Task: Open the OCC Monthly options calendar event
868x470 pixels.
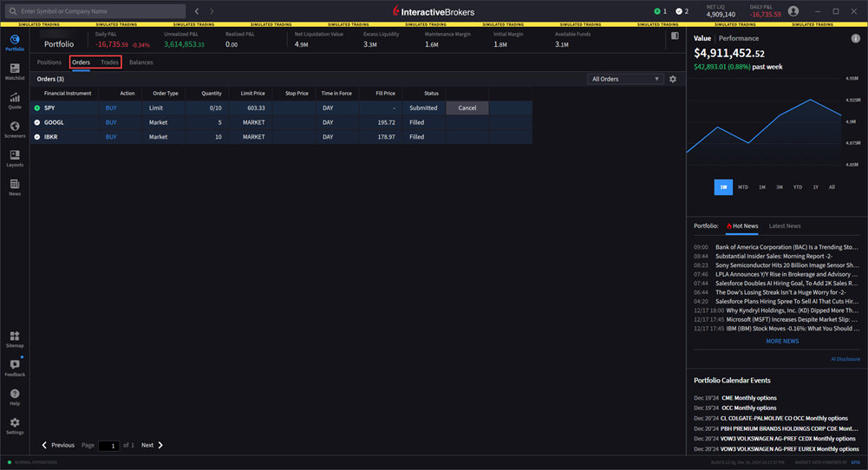Action: [749, 408]
